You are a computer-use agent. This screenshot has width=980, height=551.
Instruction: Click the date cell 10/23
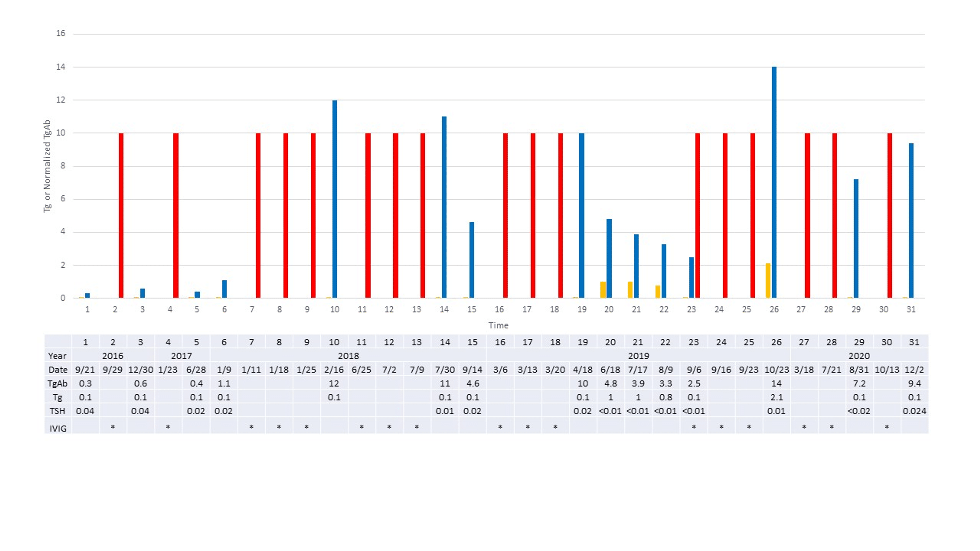tap(776, 370)
